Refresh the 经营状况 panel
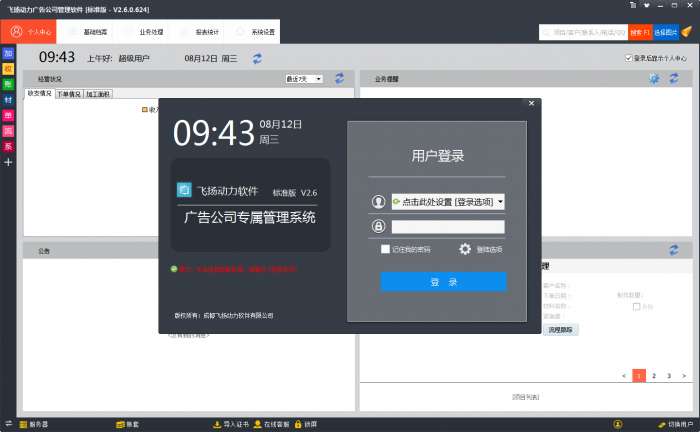Viewport: 700px width, 432px height. tap(339, 79)
